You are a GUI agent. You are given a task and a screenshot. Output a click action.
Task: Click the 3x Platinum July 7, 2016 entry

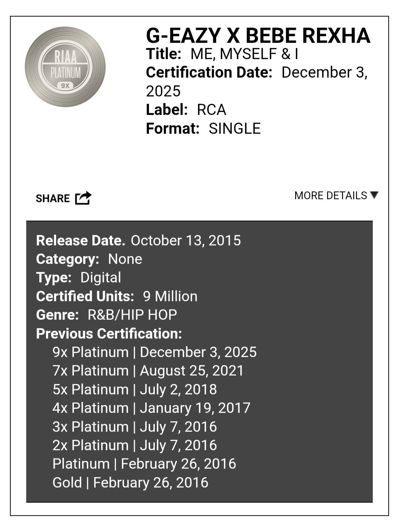[x=134, y=427]
